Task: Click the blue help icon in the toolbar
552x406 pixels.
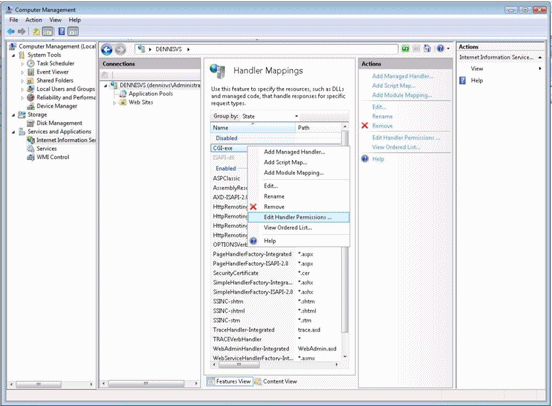Action: tap(62, 32)
